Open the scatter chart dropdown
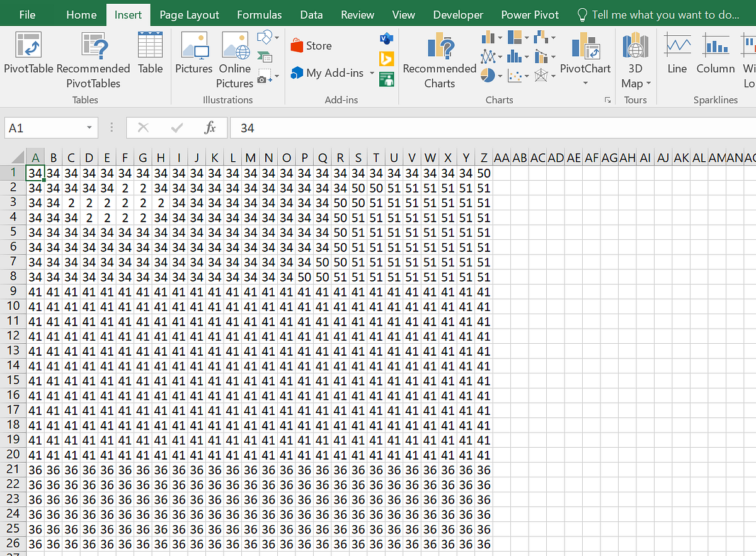756x556 pixels. tap(527, 76)
